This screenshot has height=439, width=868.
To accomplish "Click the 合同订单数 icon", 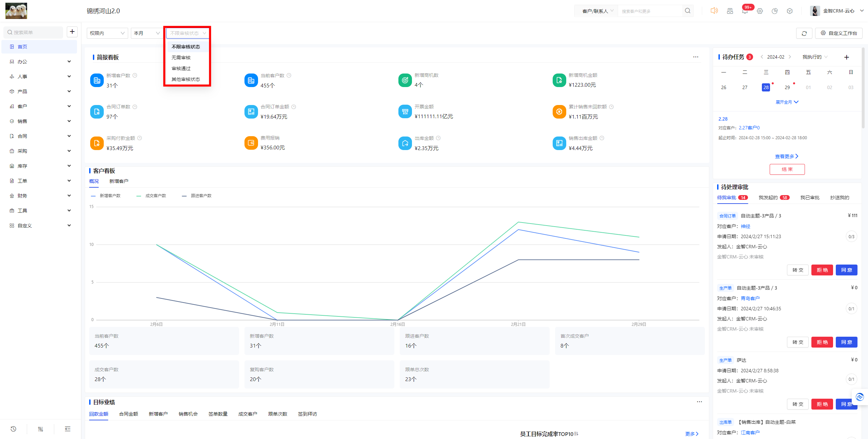I will click(x=97, y=112).
